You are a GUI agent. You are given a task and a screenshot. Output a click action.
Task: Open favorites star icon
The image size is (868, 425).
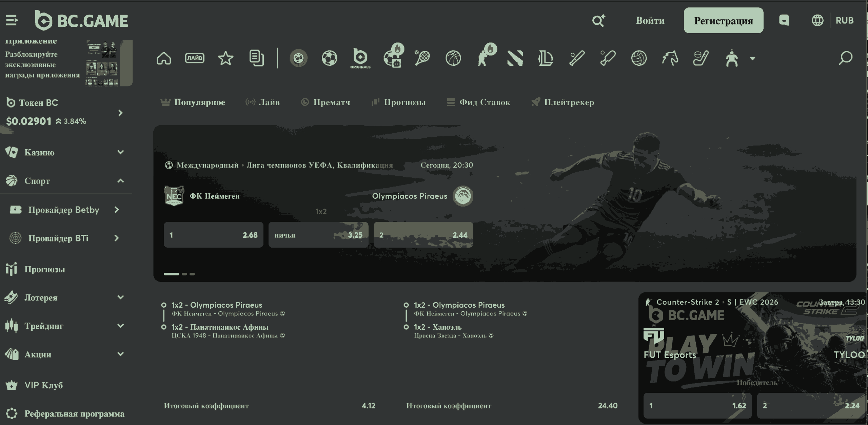click(x=225, y=58)
